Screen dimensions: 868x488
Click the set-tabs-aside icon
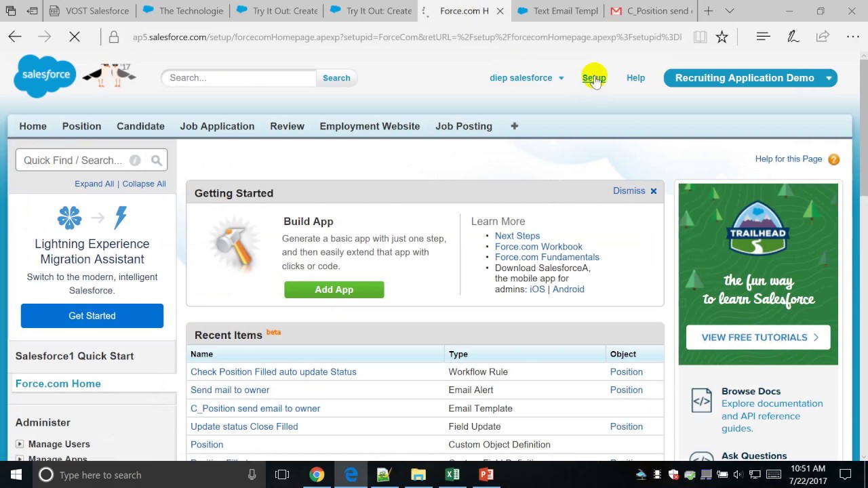click(33, 11)
